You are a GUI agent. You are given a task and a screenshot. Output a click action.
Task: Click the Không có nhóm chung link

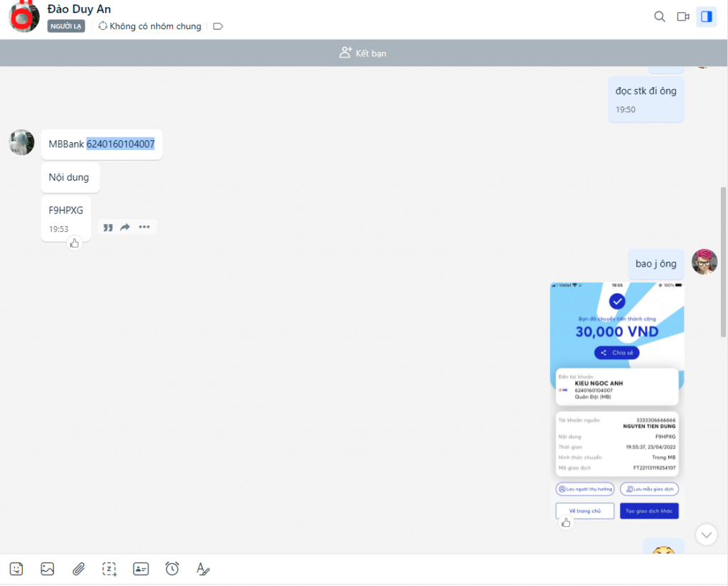tap(149, 26)
